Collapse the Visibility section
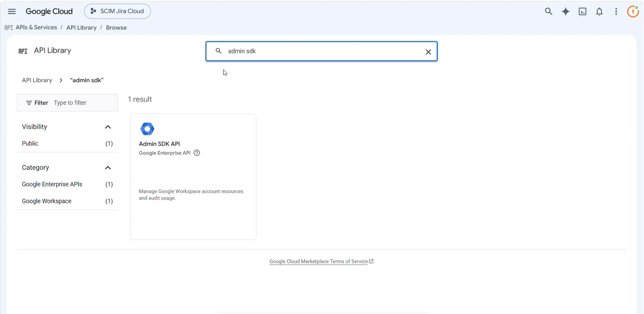Viewport: 644px width, 314px height. (108, 127)
